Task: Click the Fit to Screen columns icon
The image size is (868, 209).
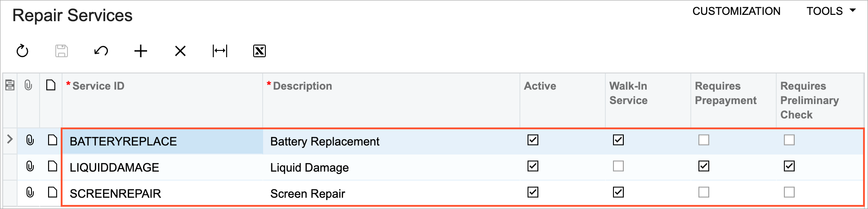Action: [x=220, y=51]
